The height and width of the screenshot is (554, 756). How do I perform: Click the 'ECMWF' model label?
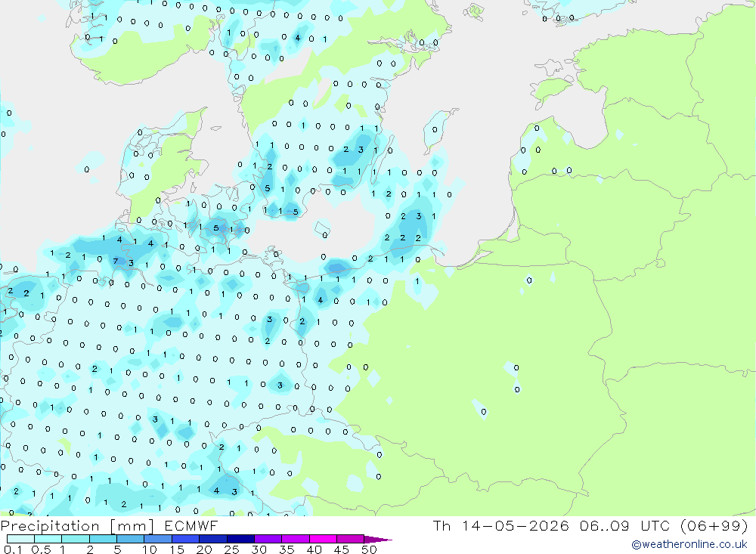pos(191,525)
